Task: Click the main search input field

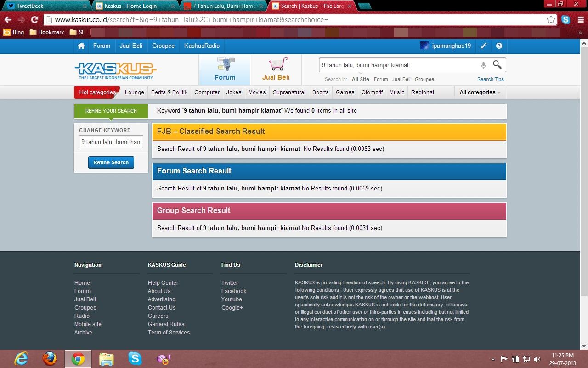Action: [399, 65]
